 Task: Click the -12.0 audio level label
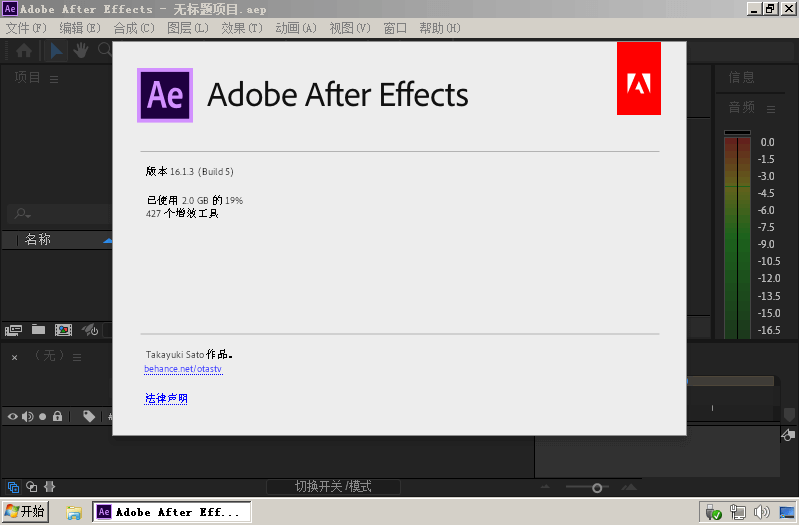769,278
